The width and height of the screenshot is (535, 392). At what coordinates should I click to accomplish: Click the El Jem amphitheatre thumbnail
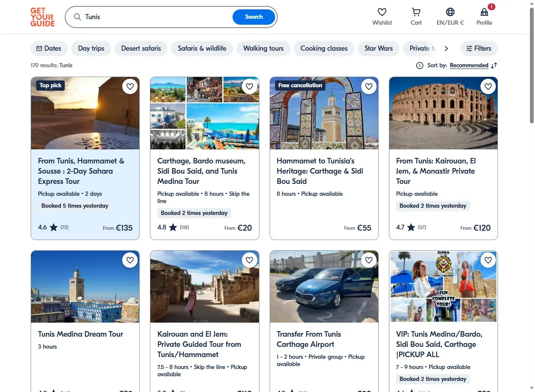(x=443, y=113)
